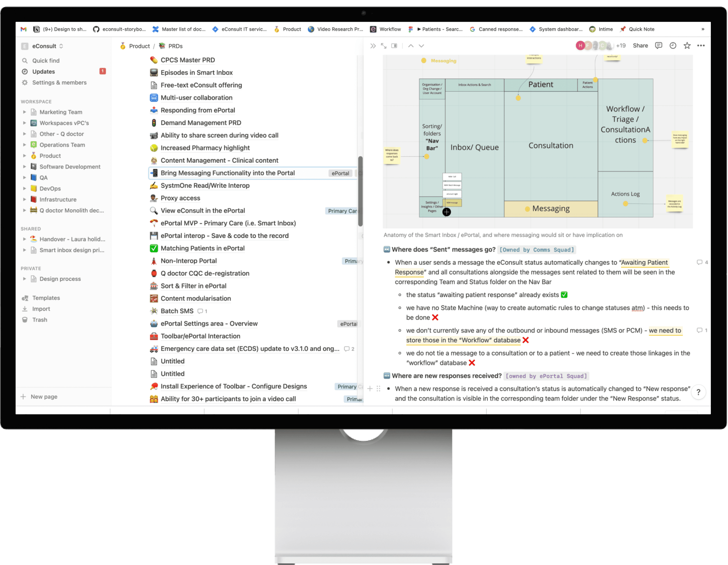The image size is (728, 565).
Task: Open Quick find in sidebar
Action: 46,61
